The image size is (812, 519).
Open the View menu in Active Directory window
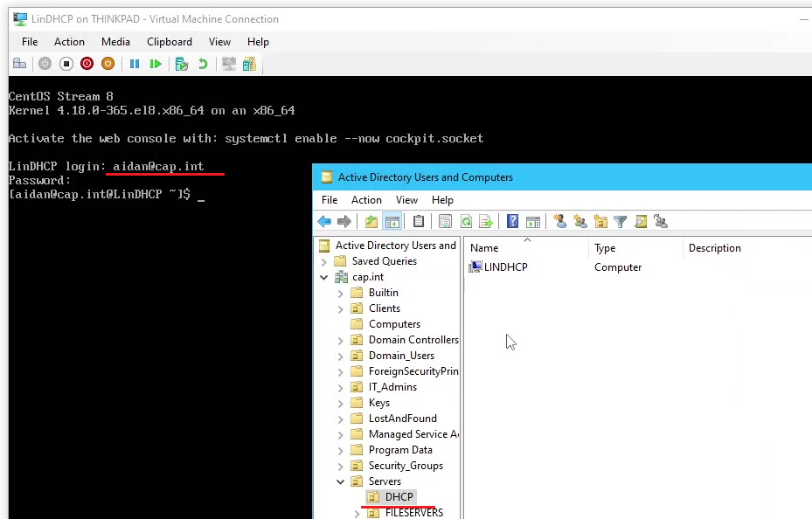point(406,200)
